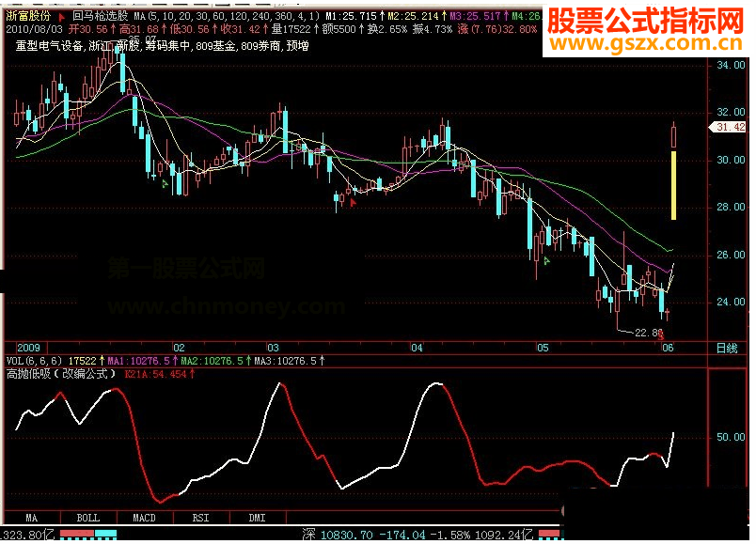Click the VOL(6,6,6) indicator label
The image size is (756, 544).
(x=34, y=361)
